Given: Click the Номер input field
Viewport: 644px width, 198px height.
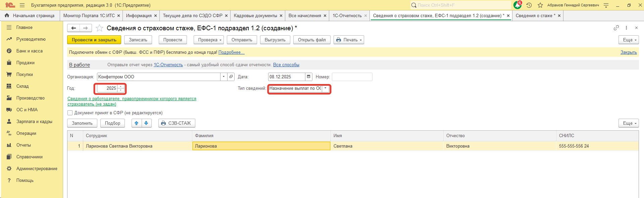Looking at the screenshot, I should coord(352,77).
